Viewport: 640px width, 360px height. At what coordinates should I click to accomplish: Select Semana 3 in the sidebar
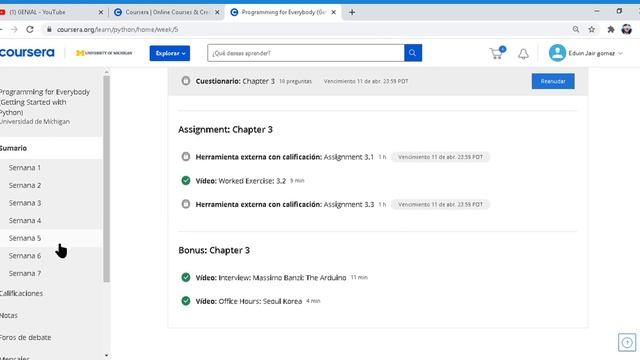click(25, 203)
